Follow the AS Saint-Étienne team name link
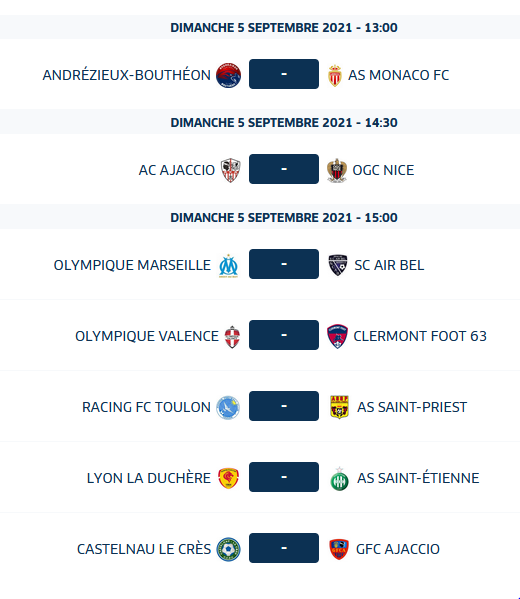 coord(418,478)
